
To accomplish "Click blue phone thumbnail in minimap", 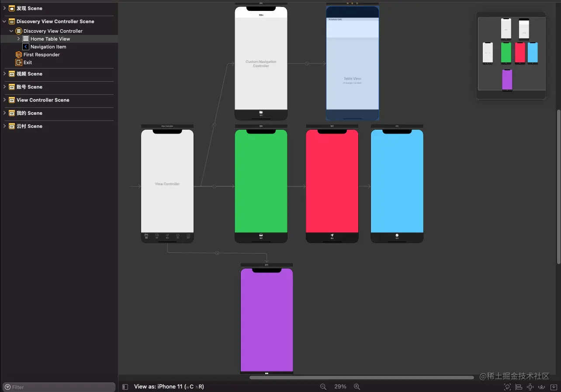I will click(533, 53).
